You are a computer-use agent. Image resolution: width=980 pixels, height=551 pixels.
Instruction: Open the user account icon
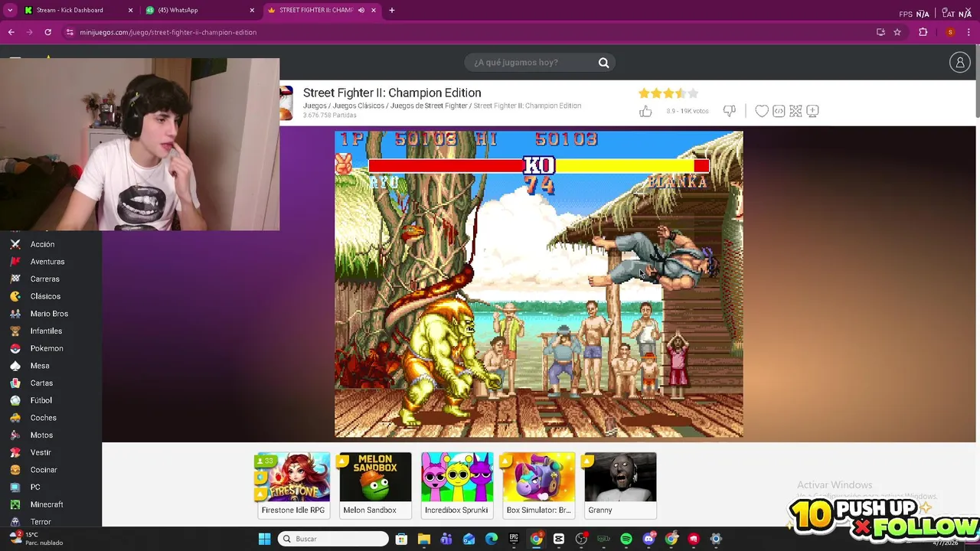pyautogui.click(x=960, y=63)
